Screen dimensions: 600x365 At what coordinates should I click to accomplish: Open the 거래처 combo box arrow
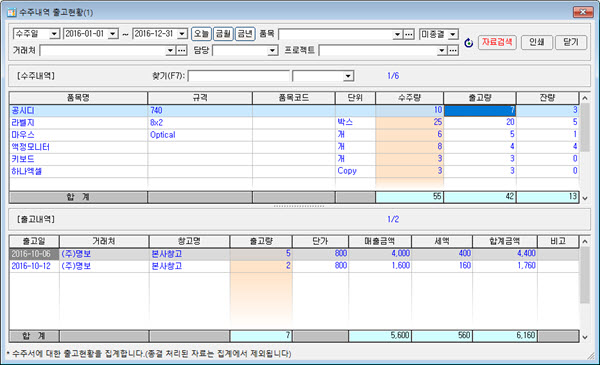pyautogui.click(x=171, y=51)
